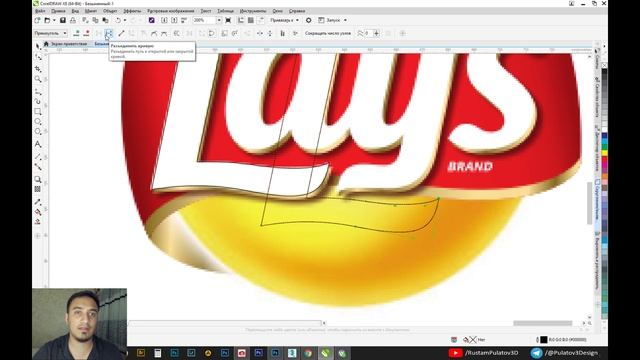Open the Effects menu

coord(132,11)
